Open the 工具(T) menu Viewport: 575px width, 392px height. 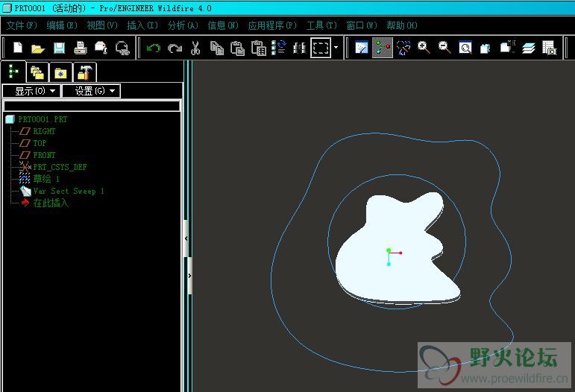(321, 25)
